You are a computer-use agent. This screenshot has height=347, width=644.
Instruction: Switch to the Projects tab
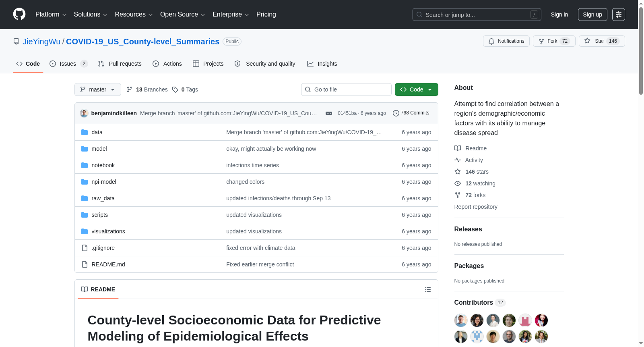[208, 64]
